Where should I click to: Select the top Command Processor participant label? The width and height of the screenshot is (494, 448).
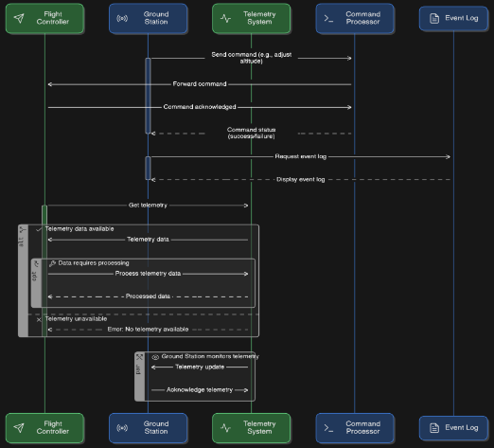(x=362, y=18)
